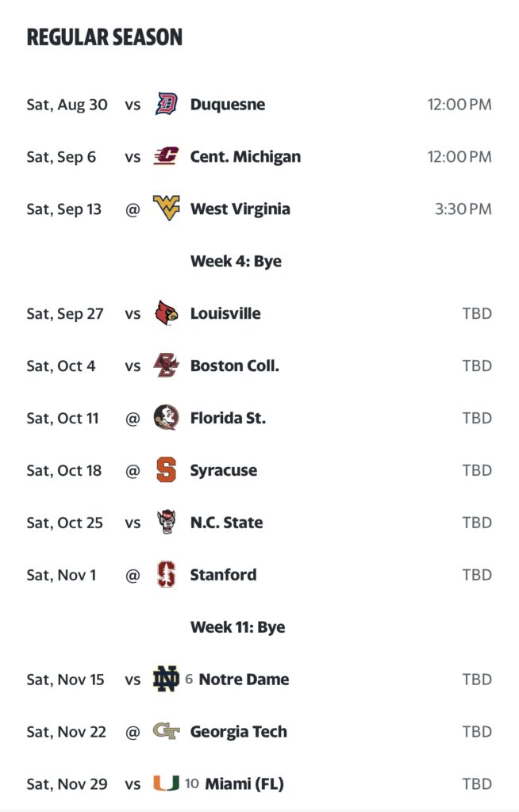Viewport: 519px width, 812px height.
Task: Click the Notre Dame team logo
Action: 167,680
